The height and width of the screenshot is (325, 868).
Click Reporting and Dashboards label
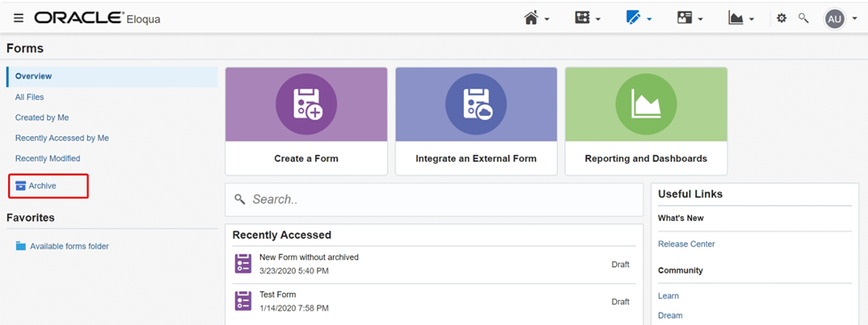[x=646, y=158]
